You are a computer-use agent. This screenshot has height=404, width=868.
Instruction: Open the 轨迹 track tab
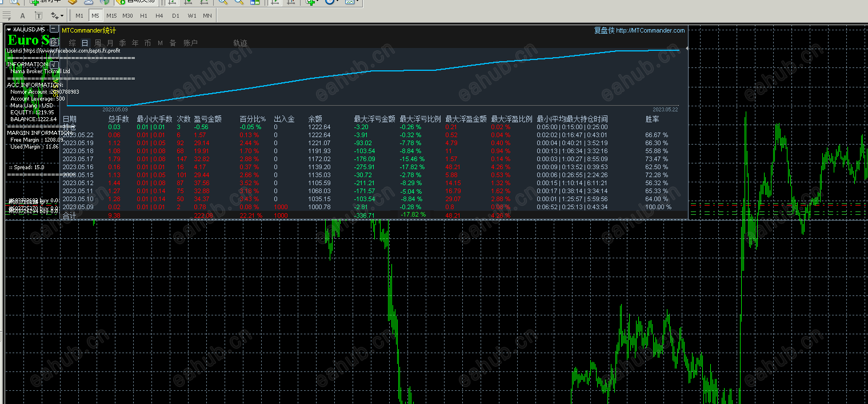[241, 43]
